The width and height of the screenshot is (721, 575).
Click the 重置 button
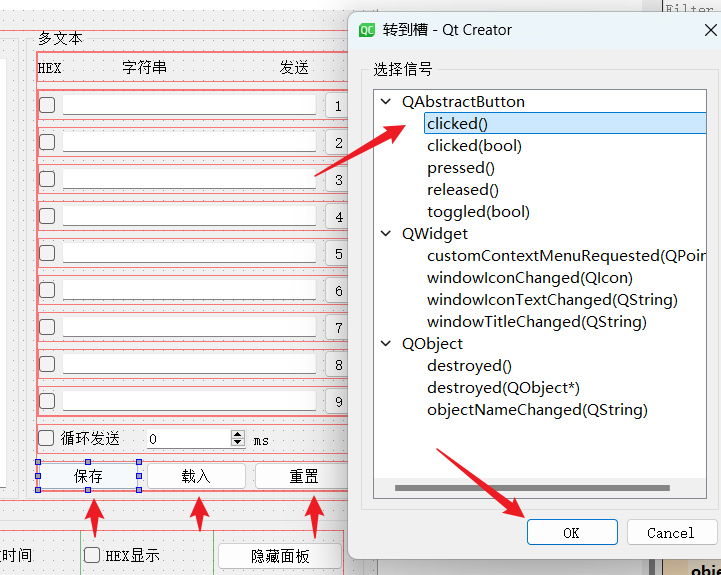pos(302,476)
